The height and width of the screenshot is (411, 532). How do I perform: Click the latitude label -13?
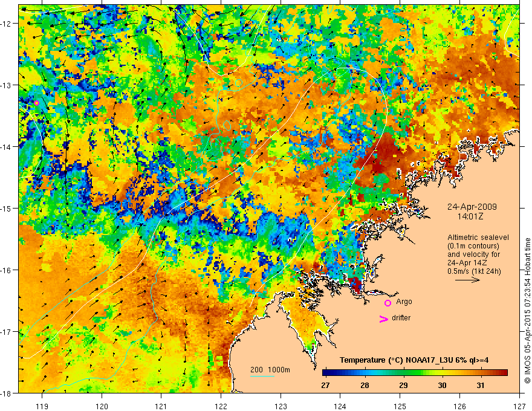[x=7, y=85]
